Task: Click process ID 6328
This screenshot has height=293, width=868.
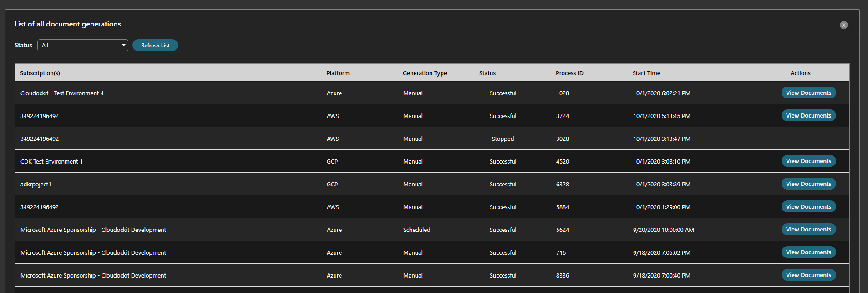Action: click(563, 184)
